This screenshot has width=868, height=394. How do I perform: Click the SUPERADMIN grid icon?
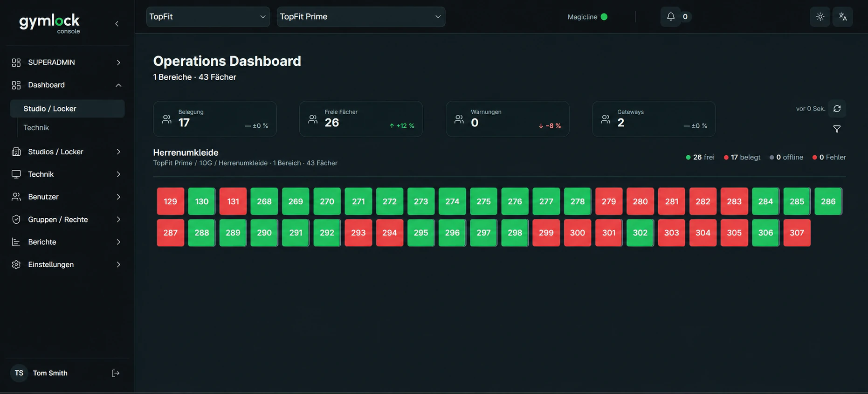pyautogui.click(x=16, y=62)
